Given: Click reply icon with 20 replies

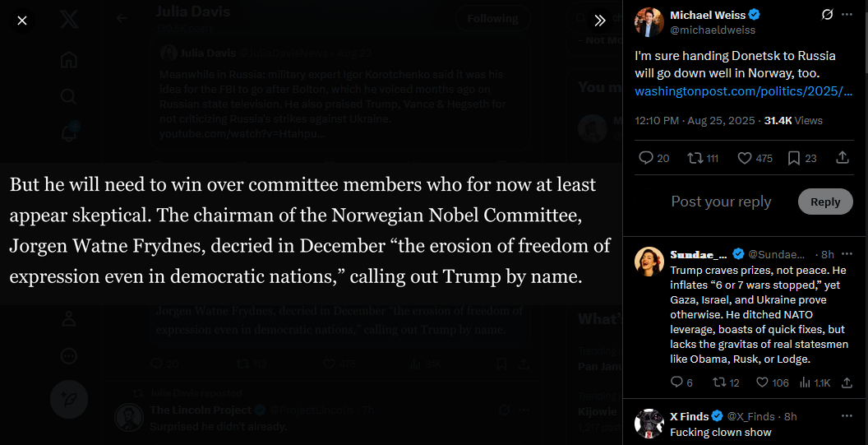Looking at the screenshot, I should click(x=653, y=159).
